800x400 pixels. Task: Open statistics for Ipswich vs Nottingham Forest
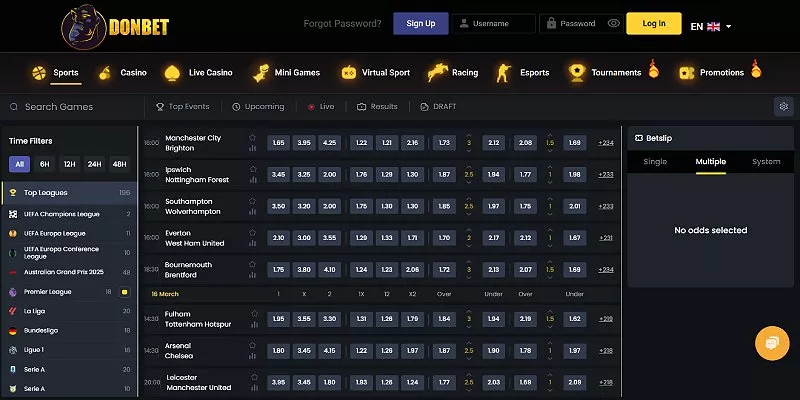[x=253, y=180]
